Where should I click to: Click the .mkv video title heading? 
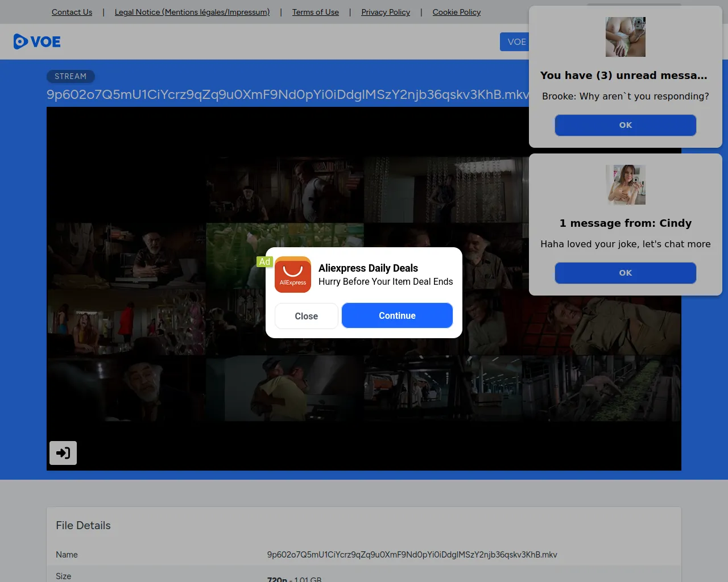(288, 94)
